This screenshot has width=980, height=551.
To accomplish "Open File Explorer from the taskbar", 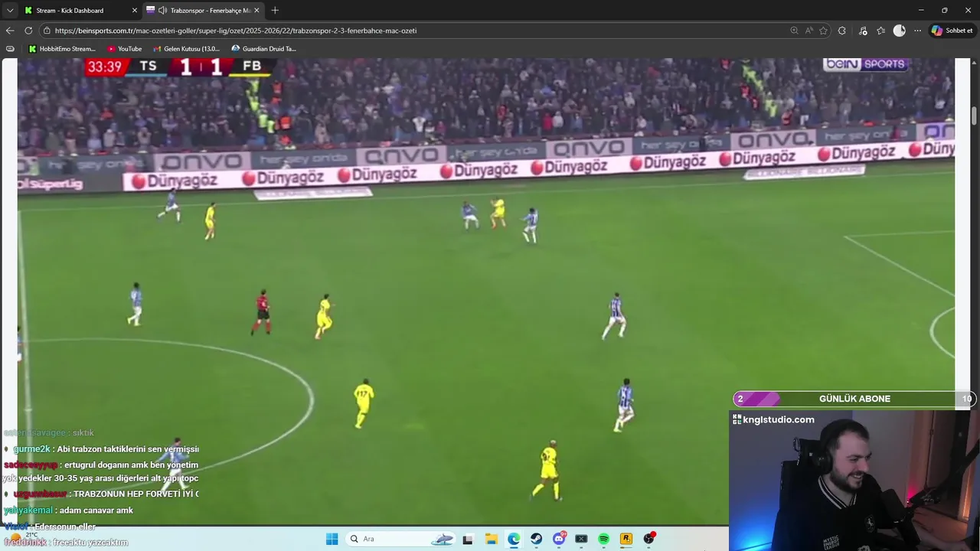I will pos(491,539).
